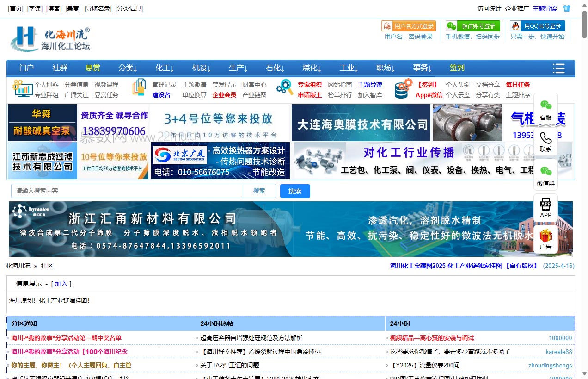
Task: Expand the 分类↓ navigation dropdown
Action: (128, 68)
